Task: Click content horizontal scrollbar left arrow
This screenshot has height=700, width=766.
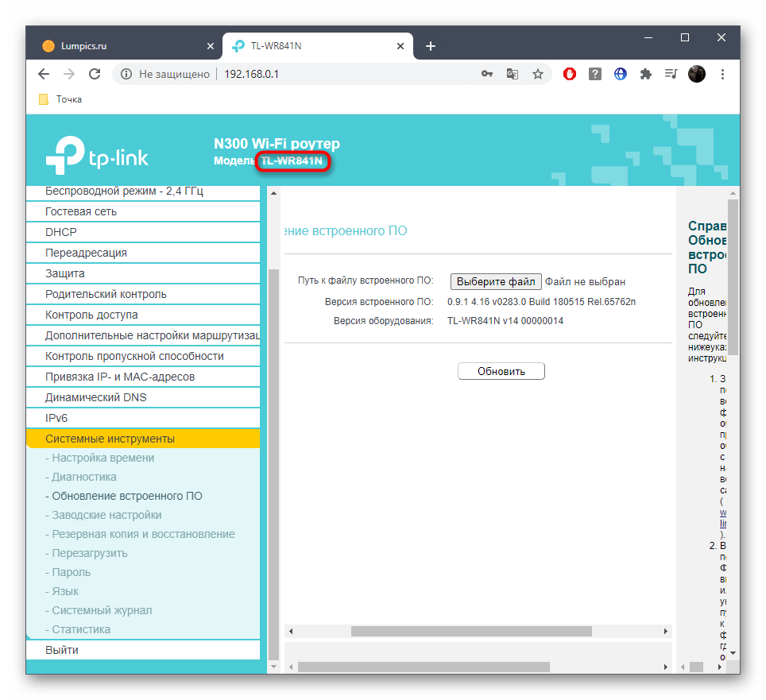Action: (291, 631)
